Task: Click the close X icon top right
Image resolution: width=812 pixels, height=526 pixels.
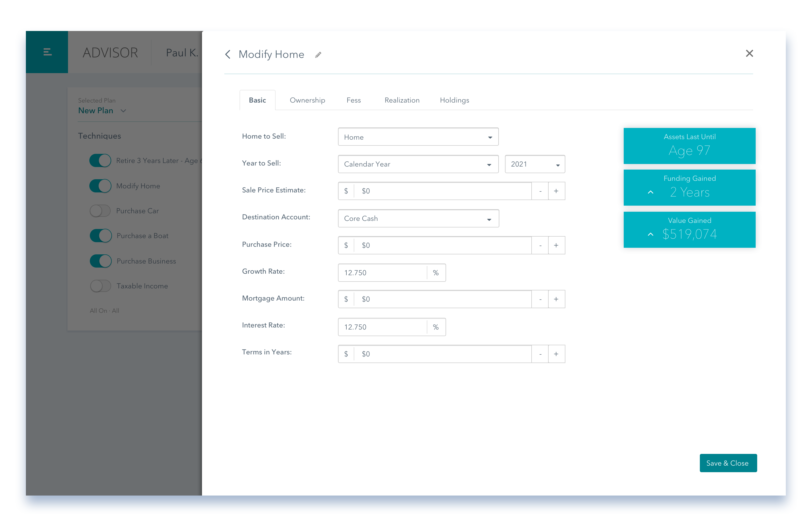Action: (749, 53)
